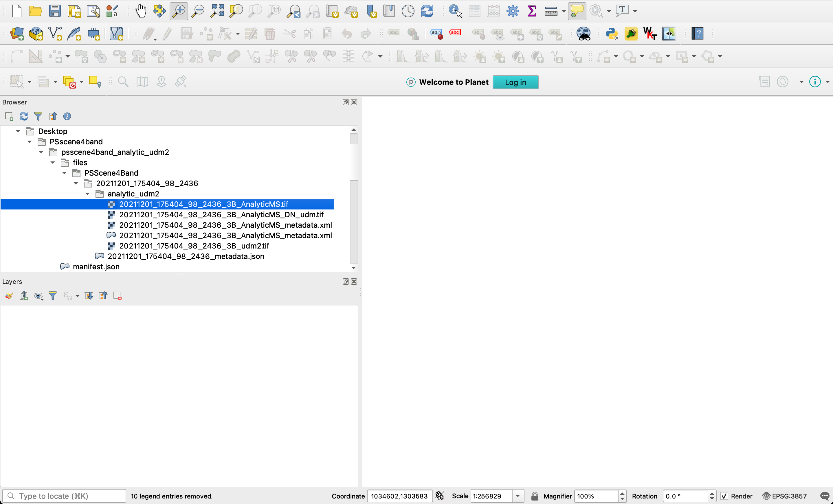Image resolution: width=833 pixels, height=504 pixels.
Task: Select the Pan Map hand tool
Action: coord(141,11)
